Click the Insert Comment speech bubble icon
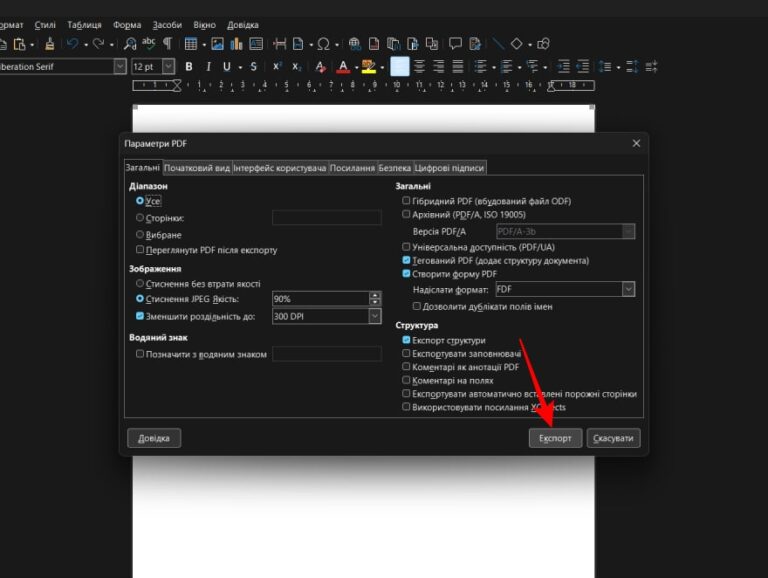768x578 pixels. pos(455,44)
